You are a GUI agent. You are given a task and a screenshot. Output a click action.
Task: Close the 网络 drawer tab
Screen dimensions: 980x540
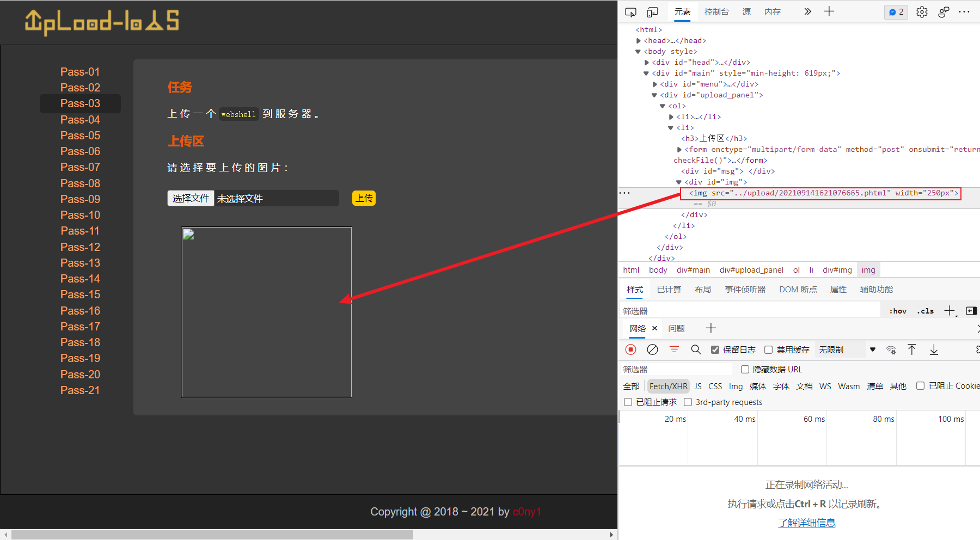pyautogui.click(x=655, y=328)
